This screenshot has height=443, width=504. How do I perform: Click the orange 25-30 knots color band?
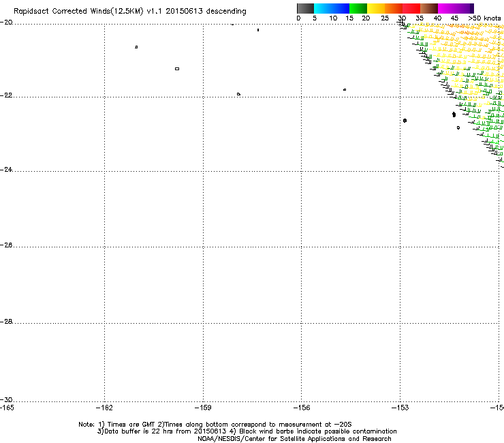click(394, 8)
